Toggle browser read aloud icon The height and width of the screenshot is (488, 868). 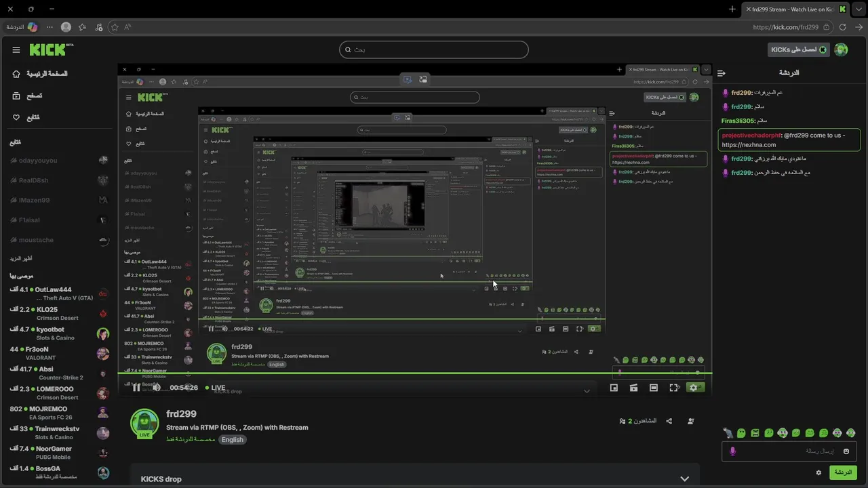(x=127, y=27)
